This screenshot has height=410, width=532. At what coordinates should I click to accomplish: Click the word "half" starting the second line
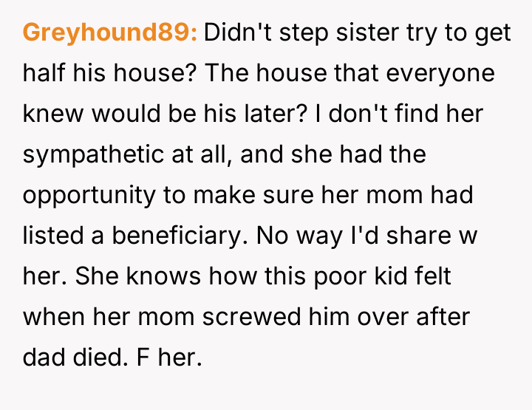[43, 74]
